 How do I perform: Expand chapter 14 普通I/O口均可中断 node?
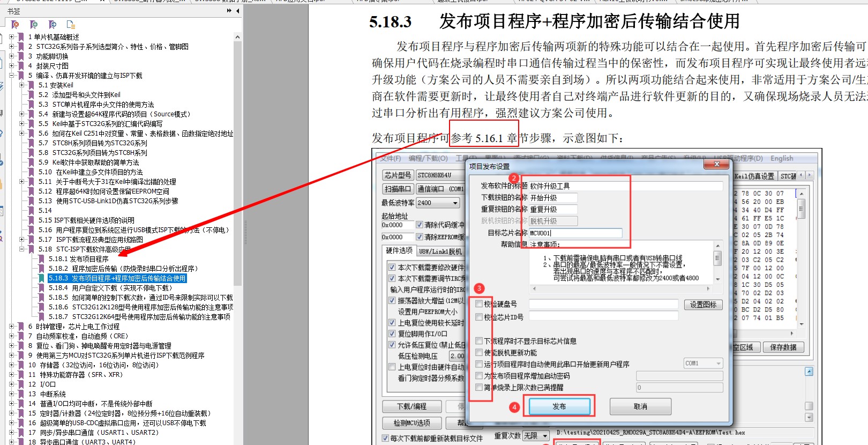12,404
